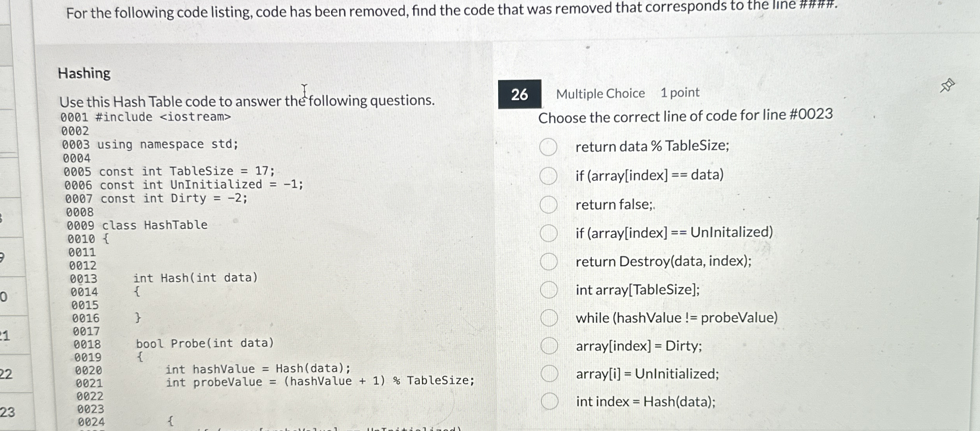Select 'while (hashValue != probeValue)' option
Image resolution: width=980 pixels, height=431 pixels.
click(549, 318)
